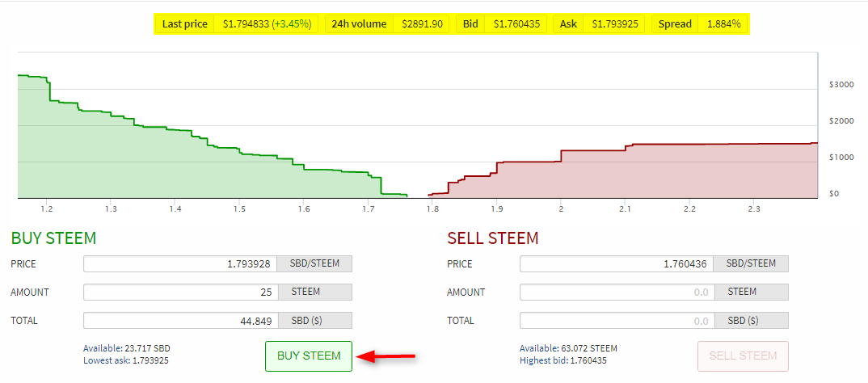Click the 24h volume value $2891.90

422,24
